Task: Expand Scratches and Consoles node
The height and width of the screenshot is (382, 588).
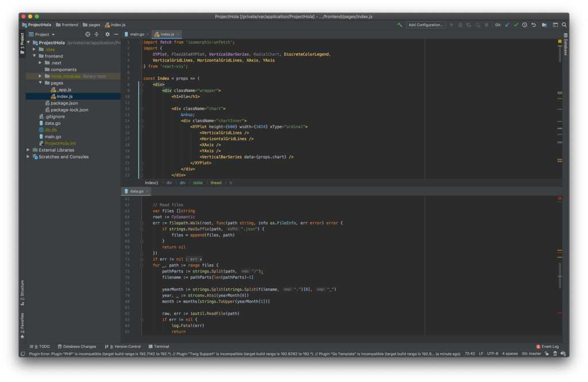Action: tap(28, 156)
